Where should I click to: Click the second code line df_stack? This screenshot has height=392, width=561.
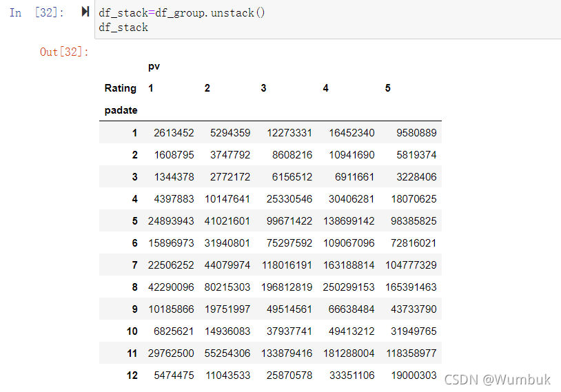123,28
